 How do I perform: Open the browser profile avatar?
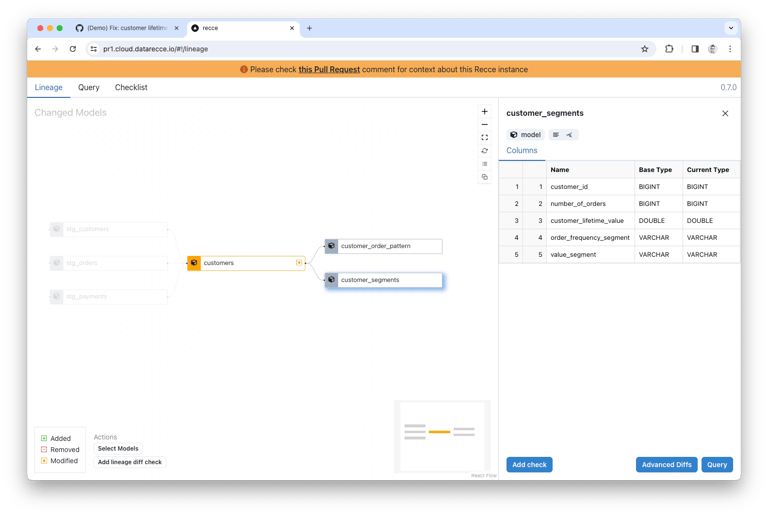[x=712, y=49]
